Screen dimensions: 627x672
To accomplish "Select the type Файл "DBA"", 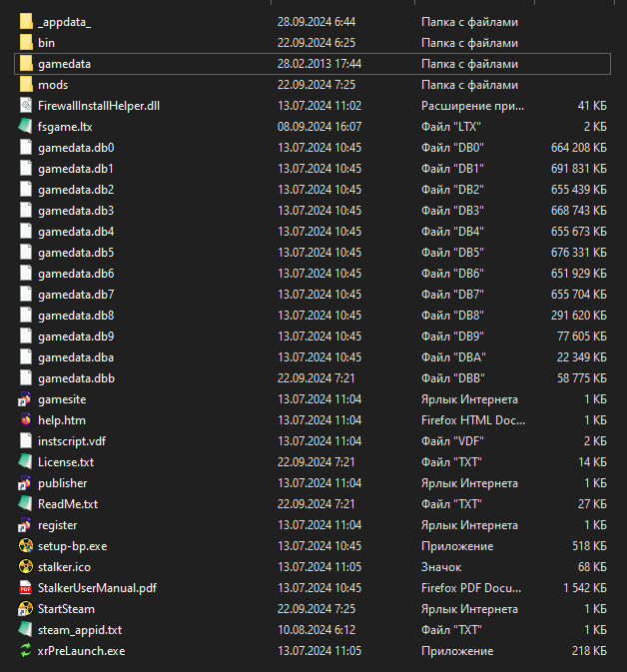I will (453, 357).
